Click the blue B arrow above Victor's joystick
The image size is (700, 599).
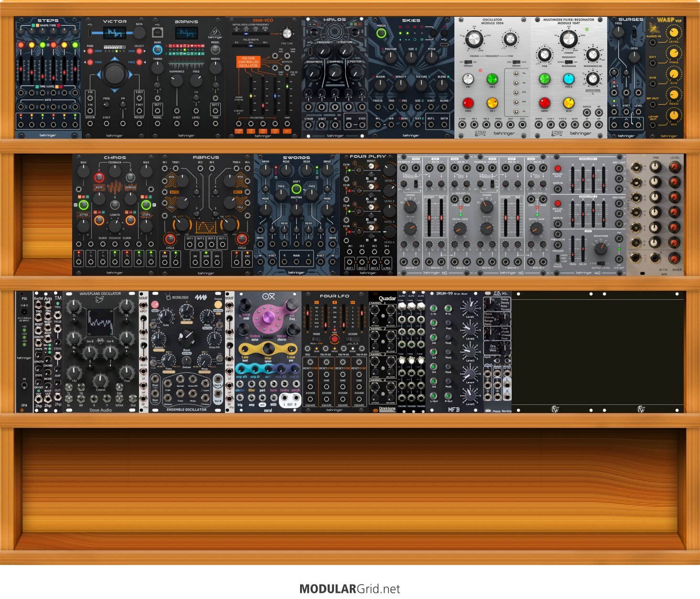(x=114, y=60)
